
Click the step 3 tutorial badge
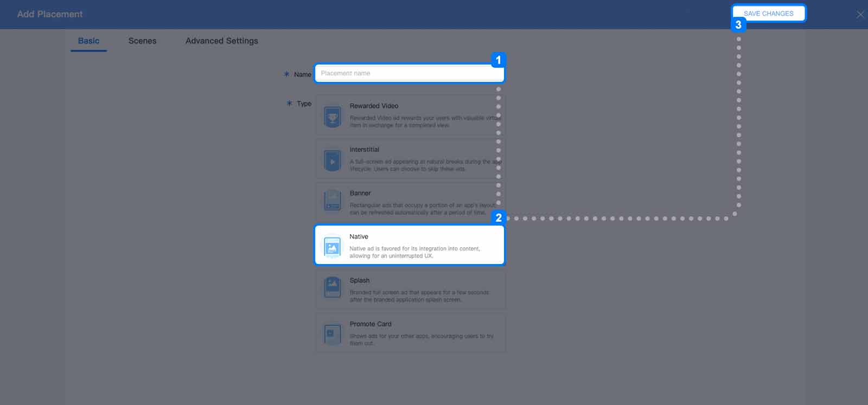tap(738, 25)
